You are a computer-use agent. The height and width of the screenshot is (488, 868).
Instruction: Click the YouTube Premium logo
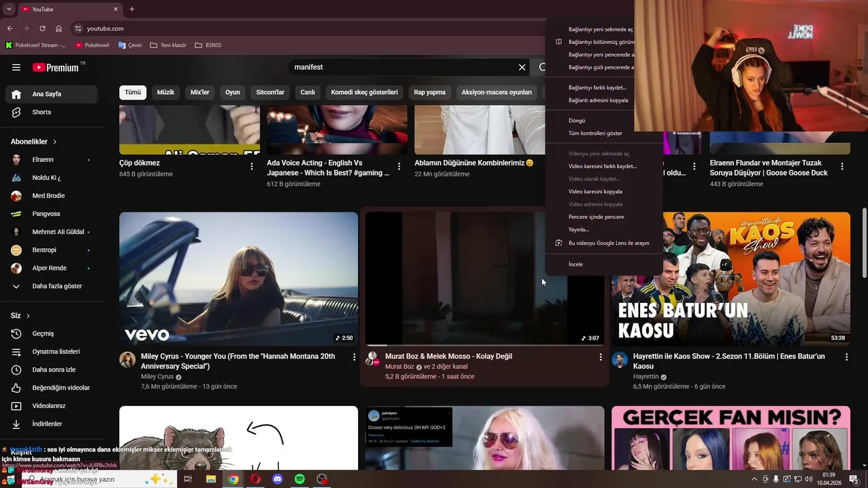(x=57, y=67)
